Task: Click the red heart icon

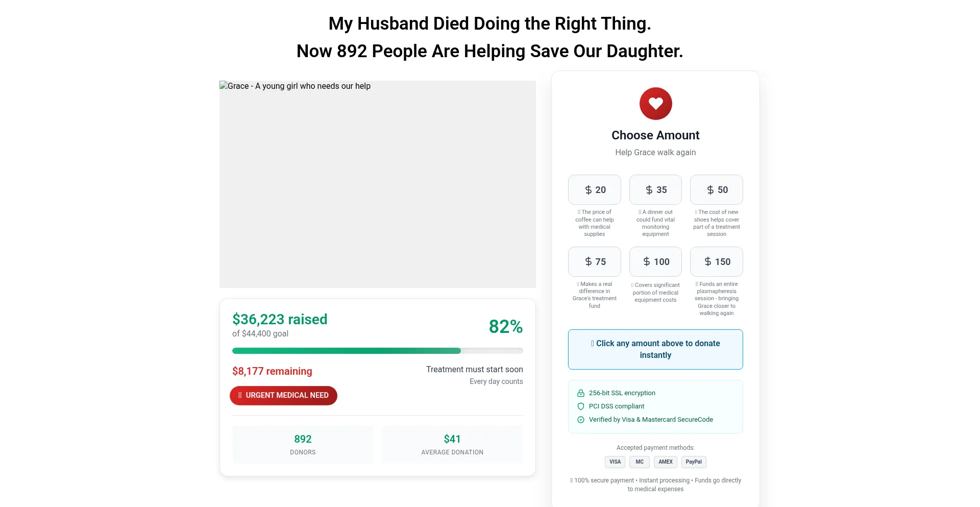Action: tap(655, 104)
